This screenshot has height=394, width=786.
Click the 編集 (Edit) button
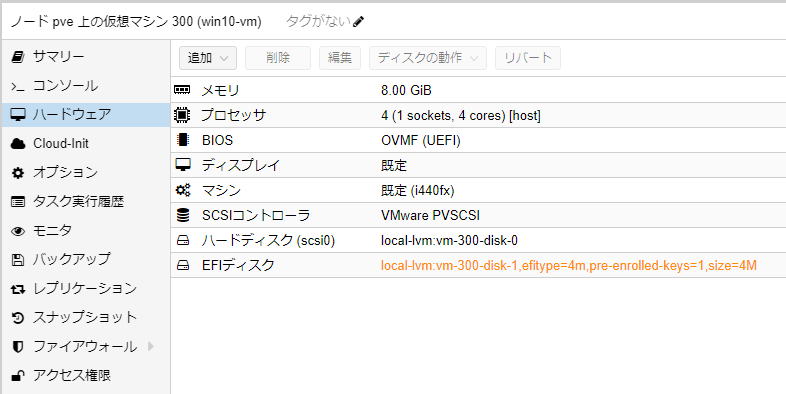coord(340,58)
